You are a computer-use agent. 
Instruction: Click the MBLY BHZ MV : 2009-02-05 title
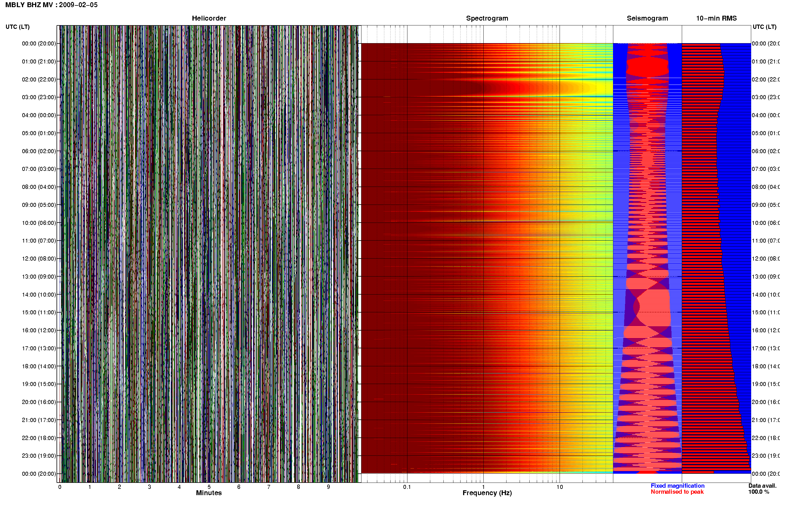(x=51, y=5)
